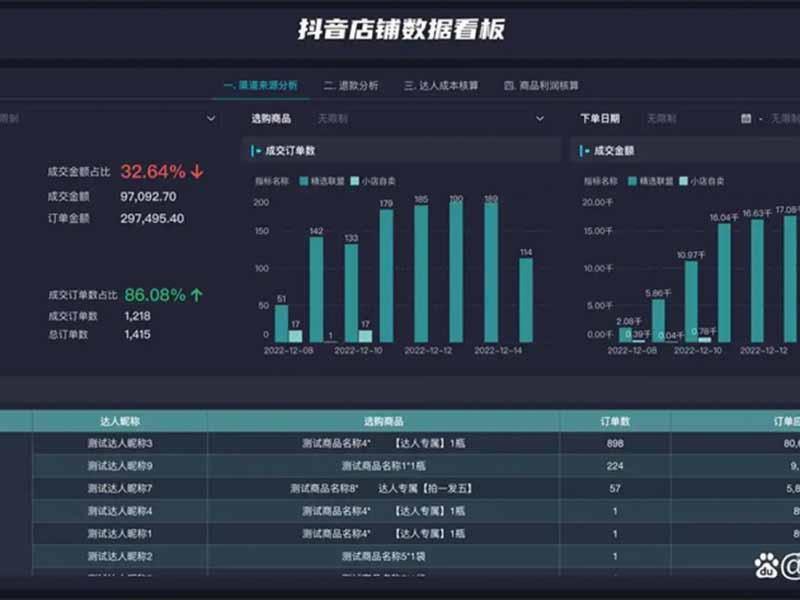Image resolution: width=800 pixels, height=600 pixels.
Task: Click product cell 测试商品名称1*1瓶
Action: pos(383,466)
